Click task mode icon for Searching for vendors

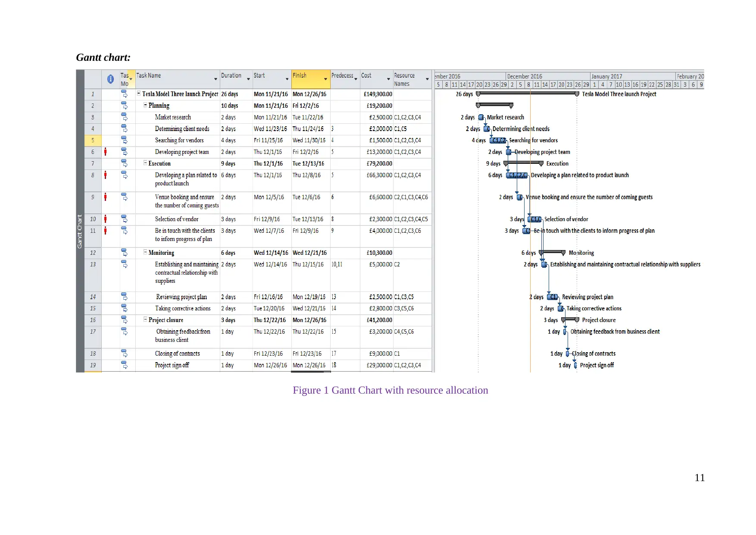point(124,140)
